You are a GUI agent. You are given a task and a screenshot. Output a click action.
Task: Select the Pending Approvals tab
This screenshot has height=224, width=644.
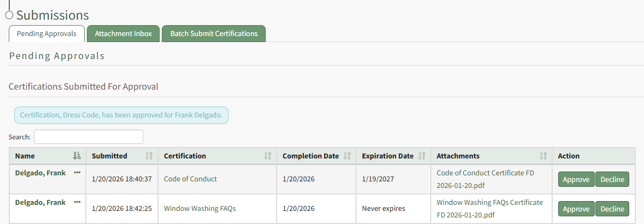(46, 34)
